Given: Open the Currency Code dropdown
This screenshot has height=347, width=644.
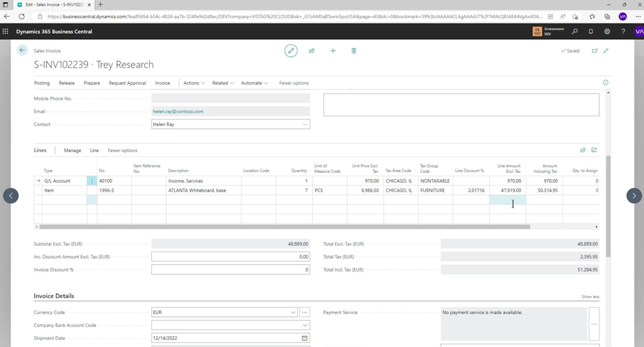Looking at the screenshot, I should tap(293, 313).
